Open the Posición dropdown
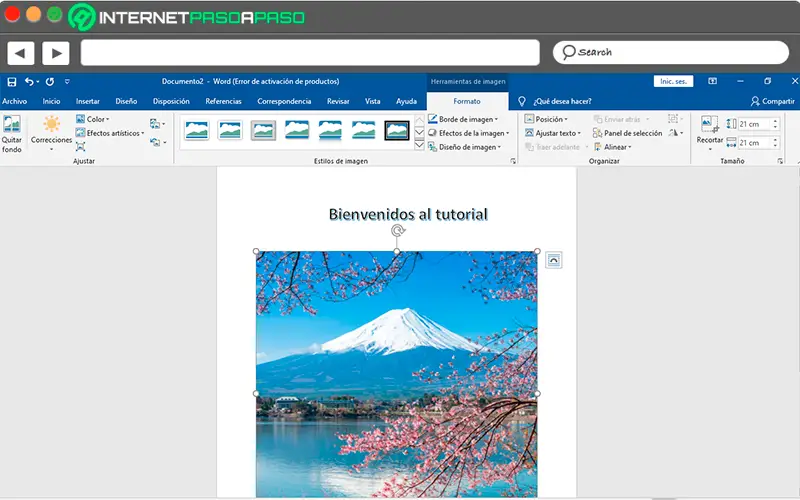The width and height of the screenshot is (800, 500). click(x=546, y=119)
